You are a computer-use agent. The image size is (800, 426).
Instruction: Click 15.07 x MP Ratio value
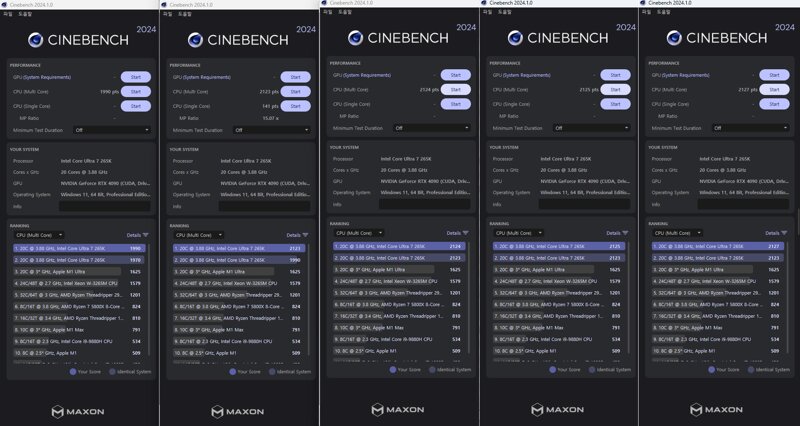pos(270,118)
